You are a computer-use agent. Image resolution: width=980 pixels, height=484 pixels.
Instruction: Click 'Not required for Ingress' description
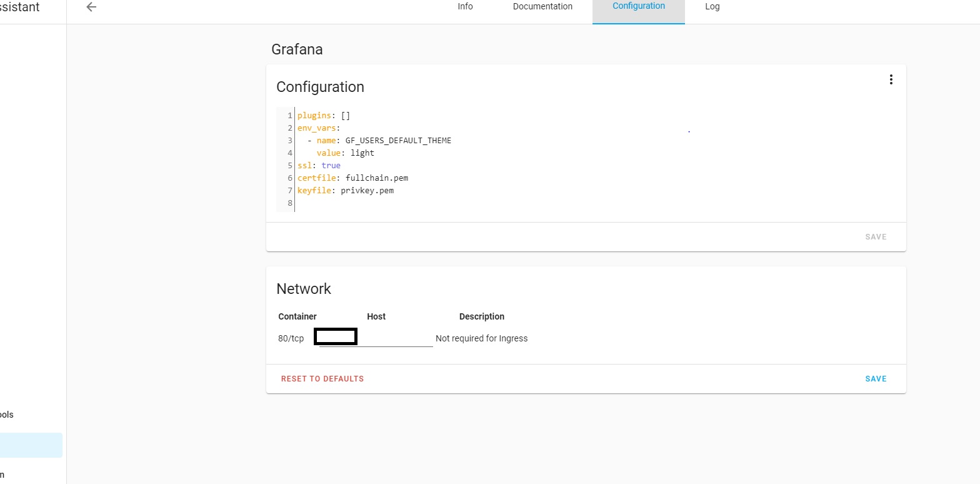pos(481,338)
